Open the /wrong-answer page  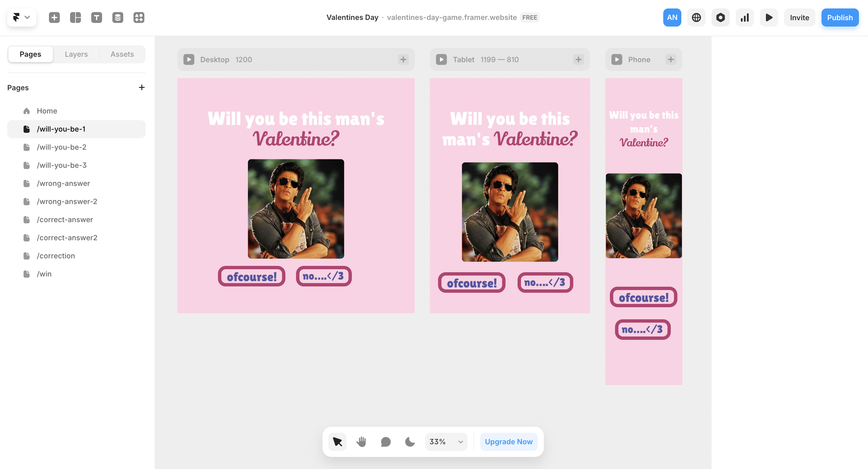(76, 183)
